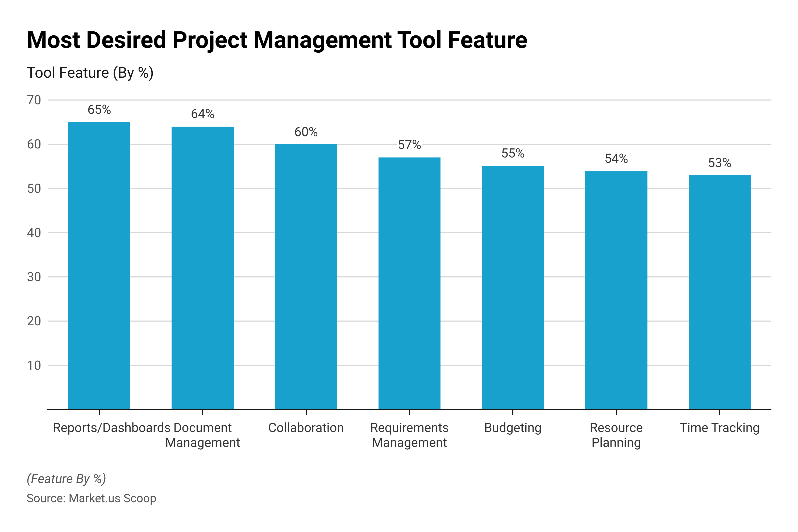The image size is (798, 532).
Task: Click the 'Source: Market.us Scoop' text
Action: coord(92,498)
